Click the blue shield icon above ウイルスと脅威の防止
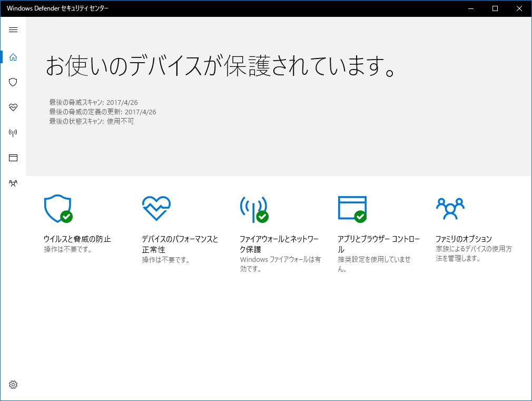Screen dimensions: 532x401 pos(57,208)
